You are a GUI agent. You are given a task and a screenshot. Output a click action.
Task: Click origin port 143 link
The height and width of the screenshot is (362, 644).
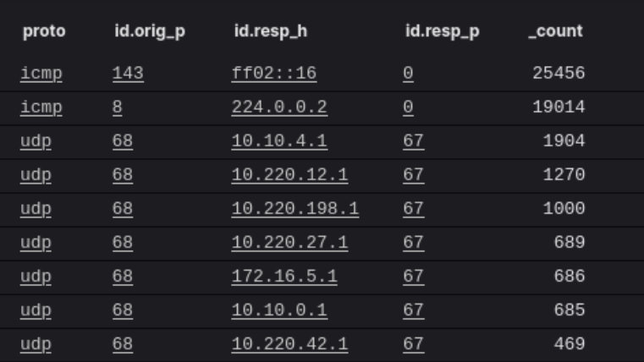128,74
